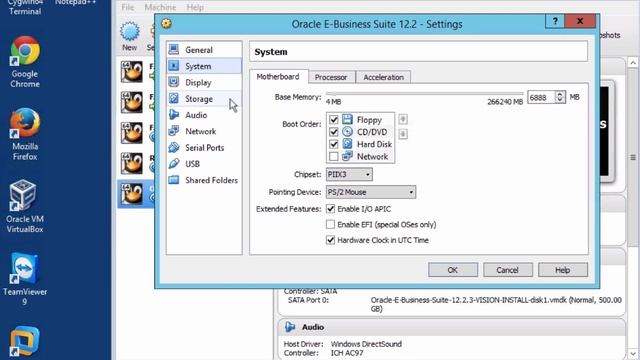Screen dimensions: 640x360
Task: Click the settings gear icon in title bar
Action: pos(166,24)
